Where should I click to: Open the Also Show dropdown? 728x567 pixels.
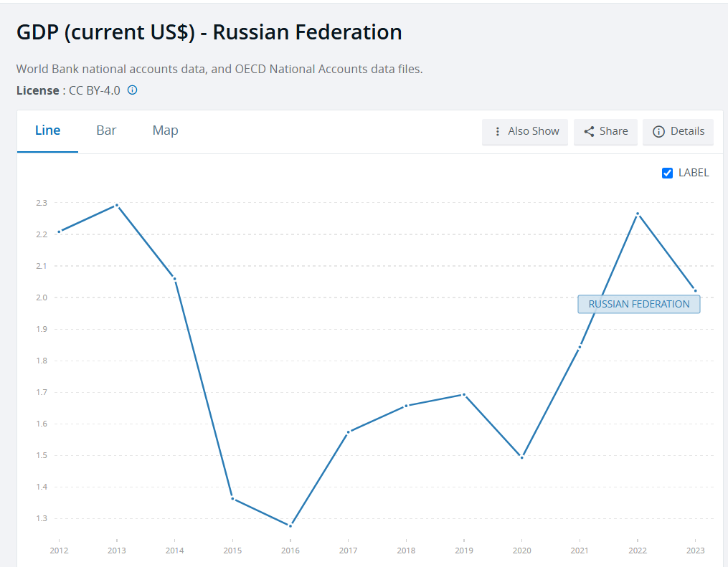524,132
